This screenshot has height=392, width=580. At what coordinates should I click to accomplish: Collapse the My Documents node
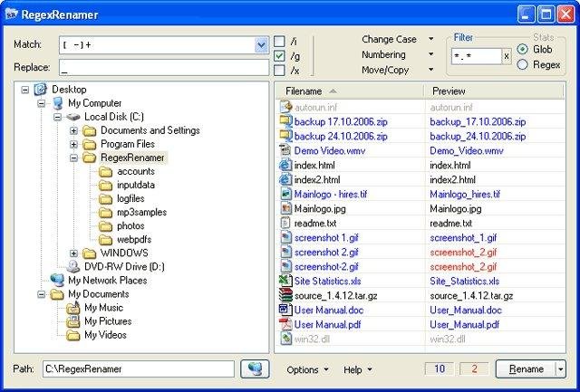(42, 294)
